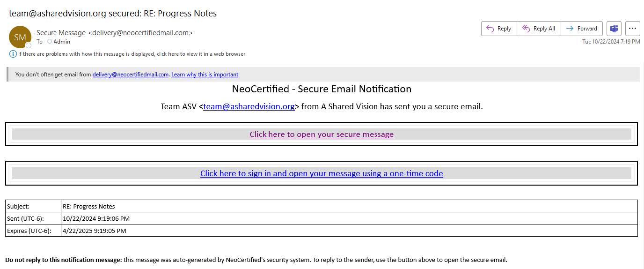The height and width of the screenshot is (269, 644).
Task: Click the view in web browser notice
Action: pos(132,54)
